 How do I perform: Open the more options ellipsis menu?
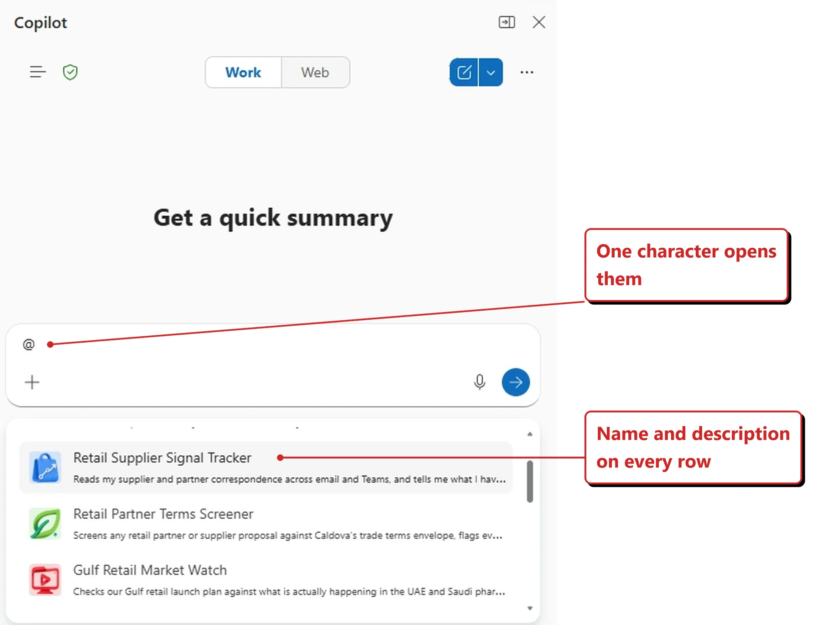(527, 72)
